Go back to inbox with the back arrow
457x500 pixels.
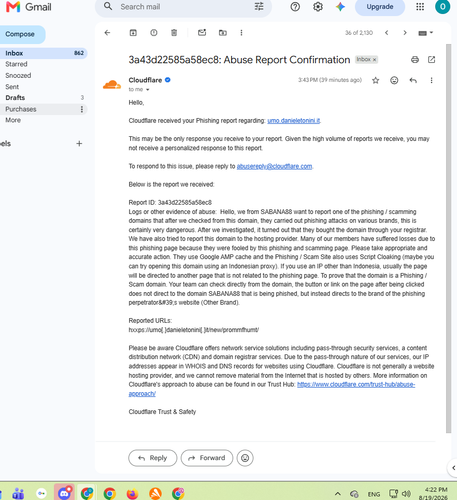point(107,33)
